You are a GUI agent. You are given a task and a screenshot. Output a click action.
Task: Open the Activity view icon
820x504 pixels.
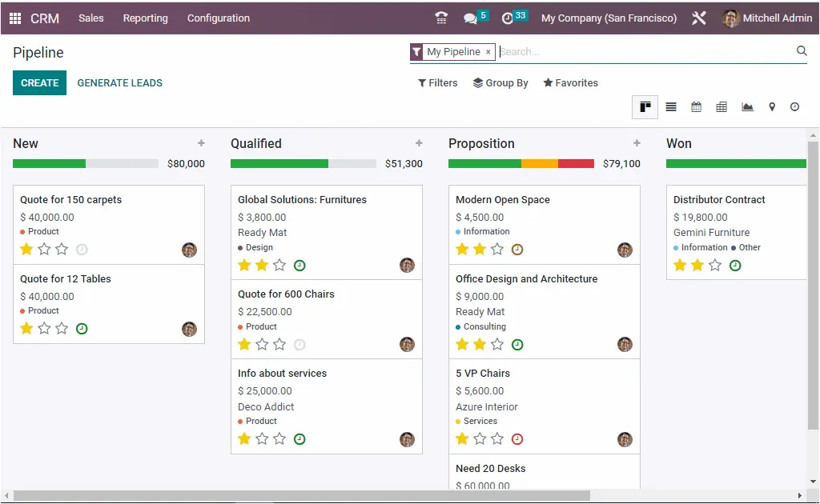(794, 106)
